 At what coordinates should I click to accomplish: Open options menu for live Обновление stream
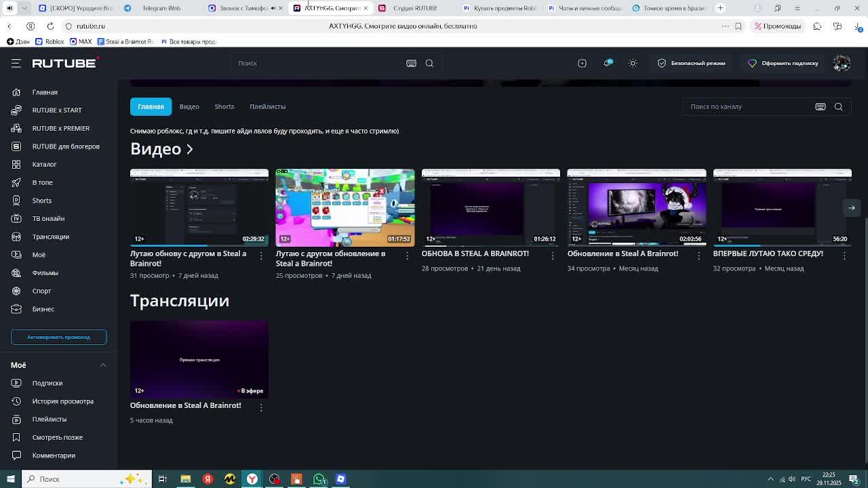[261, 407]
